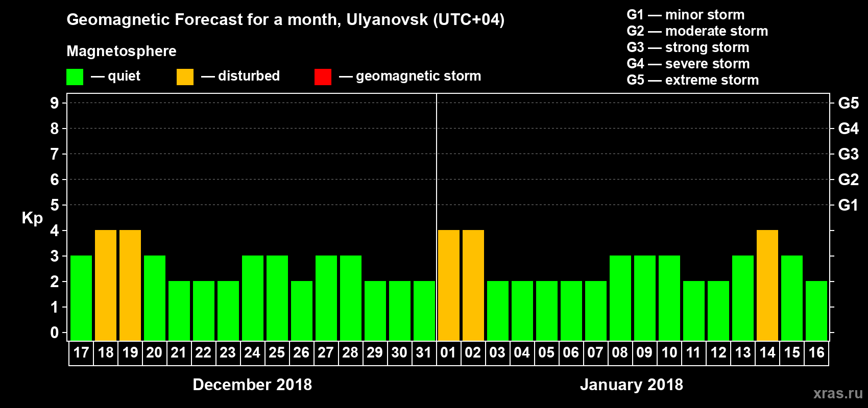Click the '— quiet' legend label
The image size is (868, 408).
coord(115,76)
